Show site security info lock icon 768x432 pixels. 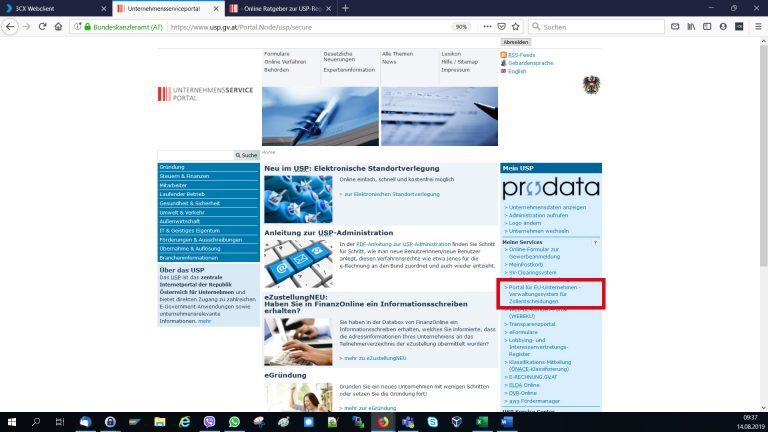(x=88, y=27)
